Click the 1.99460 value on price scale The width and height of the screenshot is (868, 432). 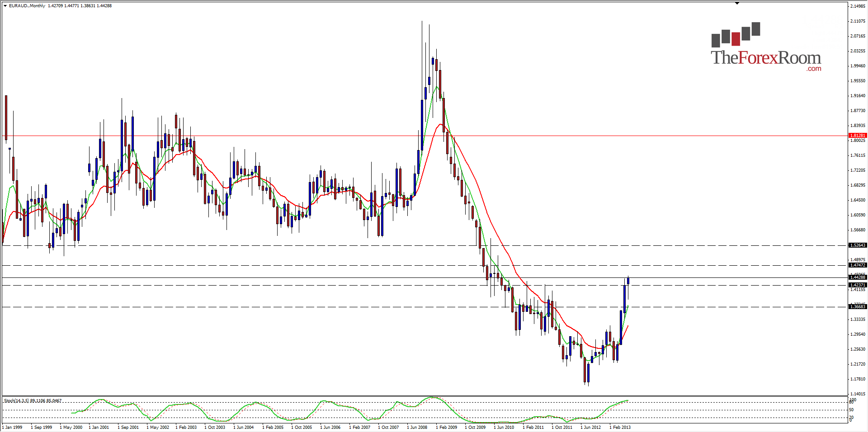click(x=858, y=66)
